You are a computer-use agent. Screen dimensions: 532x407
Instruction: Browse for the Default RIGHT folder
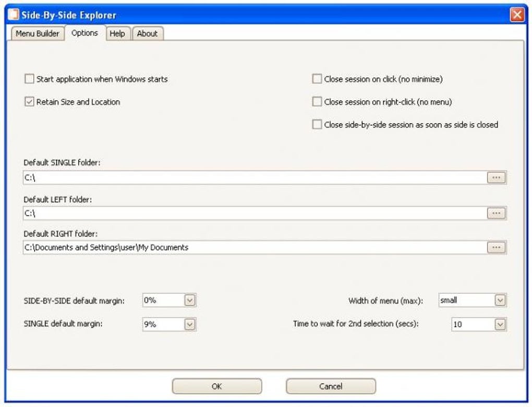(x=496, y=247)
